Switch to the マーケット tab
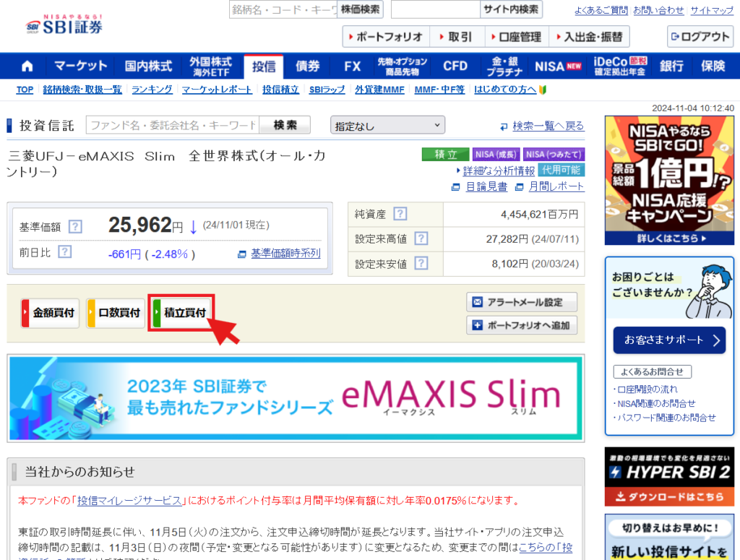Image resolution: width=740 pixels, height=560 pixels. pyautogui.click(x=81, y=66)
